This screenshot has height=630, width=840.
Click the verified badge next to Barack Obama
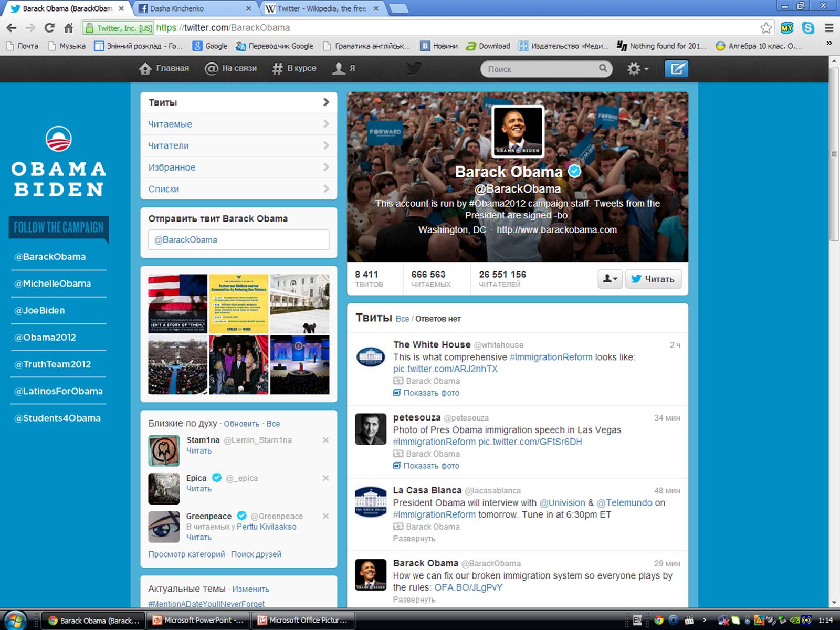click(575, 171)
